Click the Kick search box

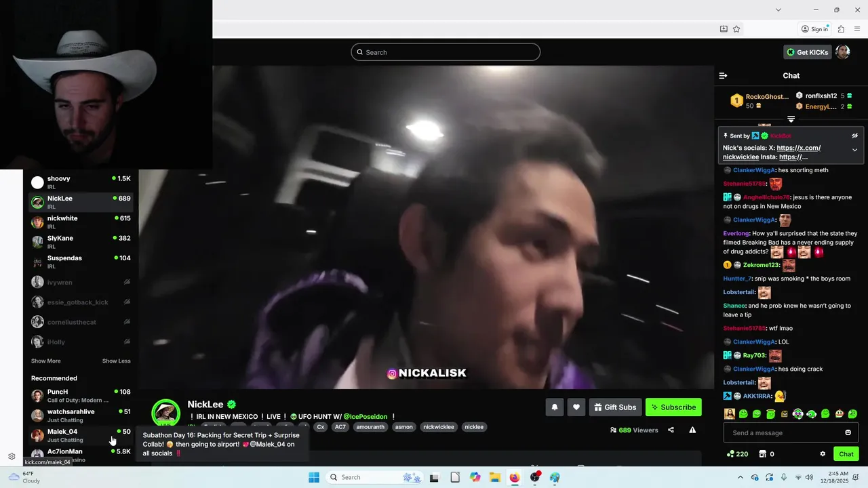pos(446,52)
